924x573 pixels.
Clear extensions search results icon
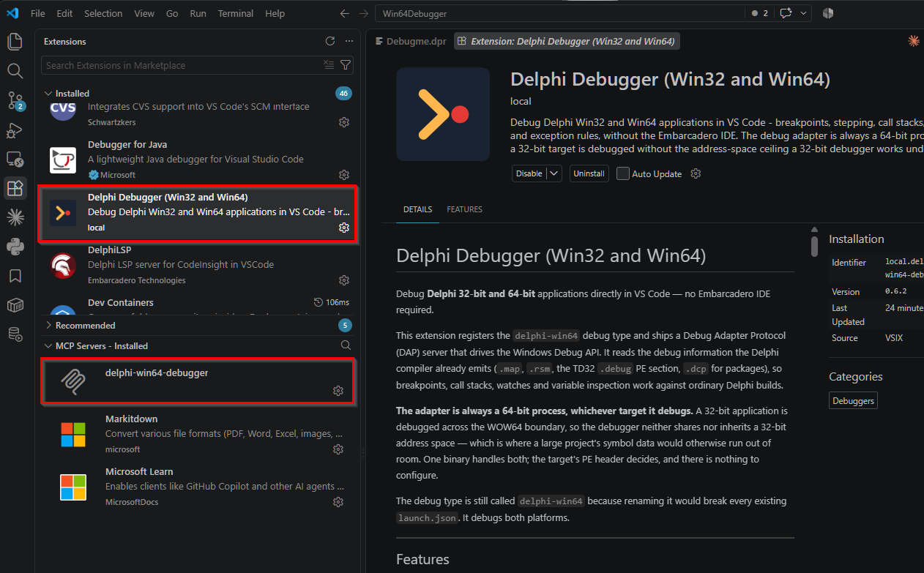coord(329,65)
